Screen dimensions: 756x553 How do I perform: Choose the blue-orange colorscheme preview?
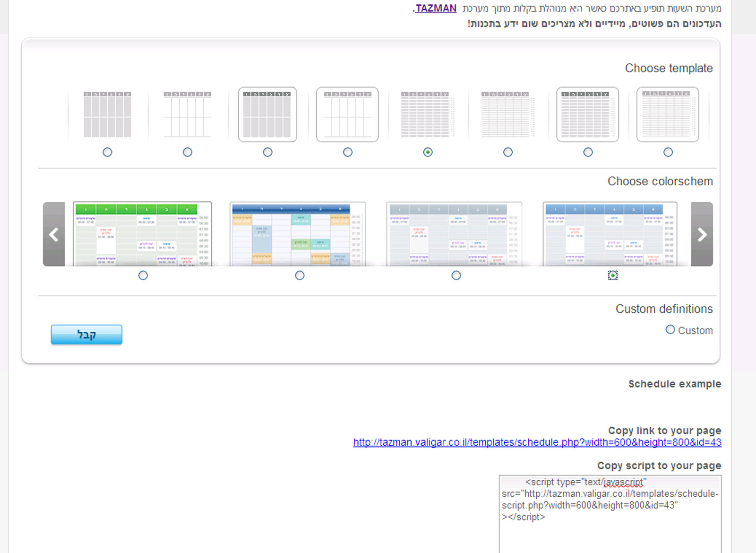point(298,234)
